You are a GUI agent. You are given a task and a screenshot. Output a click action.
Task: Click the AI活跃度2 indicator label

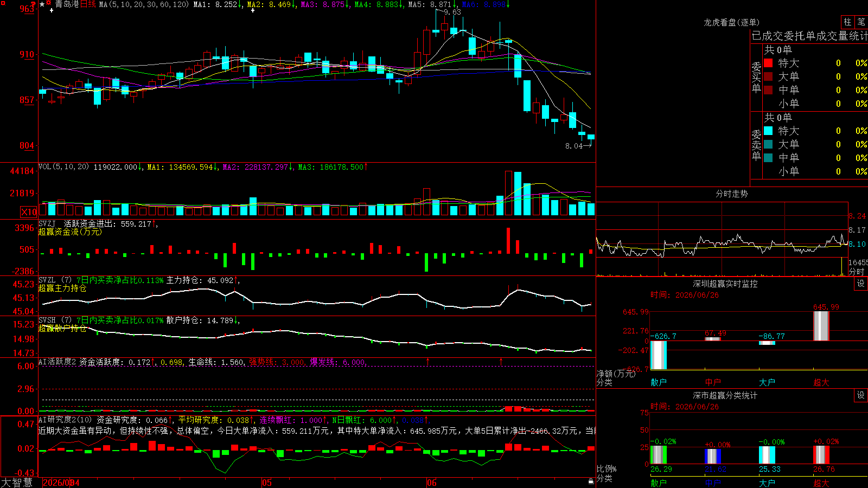click(x=57, y=362)
